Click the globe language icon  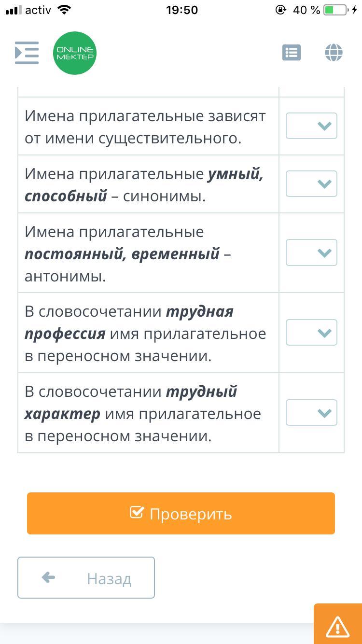coord(334,53)
